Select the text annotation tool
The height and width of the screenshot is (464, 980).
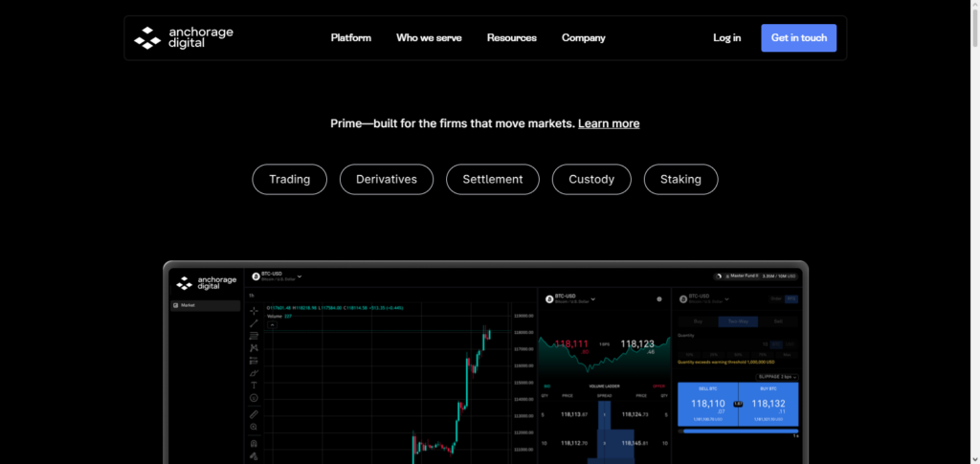click(x=254, y=385)
